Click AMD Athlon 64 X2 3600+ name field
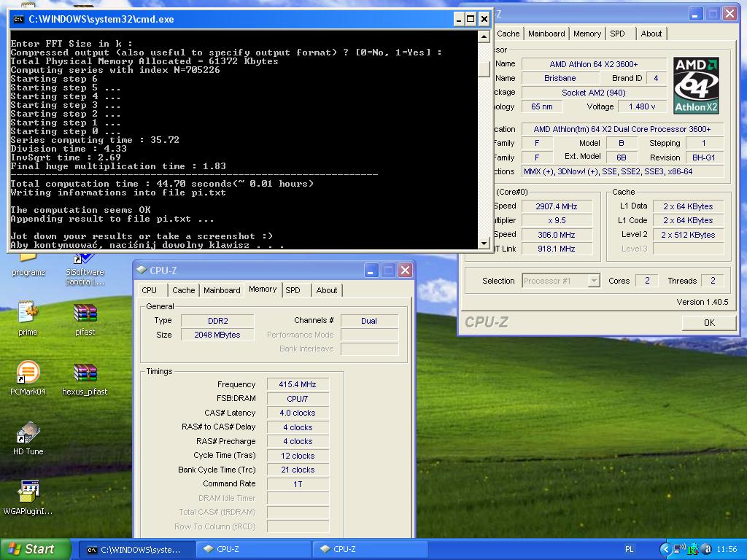The width and height of the screenshot is (747, 560). pos(594,64)
